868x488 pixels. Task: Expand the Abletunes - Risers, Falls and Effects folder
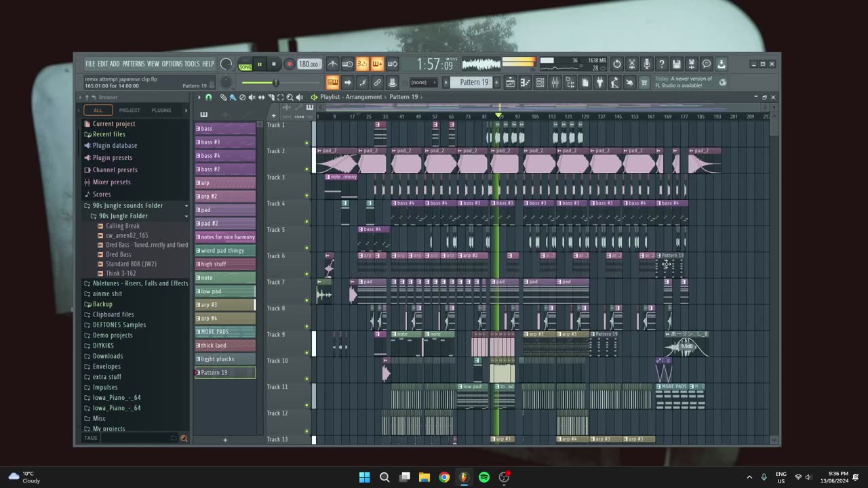coord(135,283)
